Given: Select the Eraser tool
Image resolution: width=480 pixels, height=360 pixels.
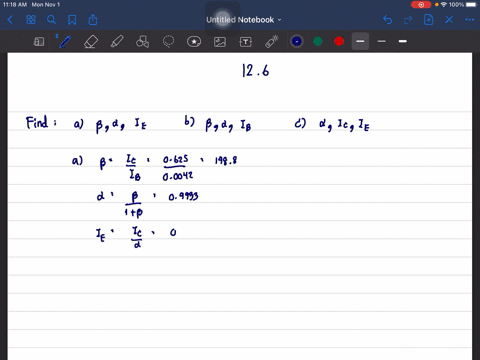Looking at the screenshot, I should click(x=91, y=42).
